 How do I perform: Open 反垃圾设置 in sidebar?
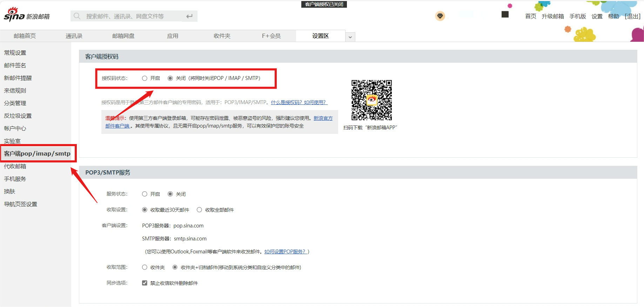(x=18, y=116)
